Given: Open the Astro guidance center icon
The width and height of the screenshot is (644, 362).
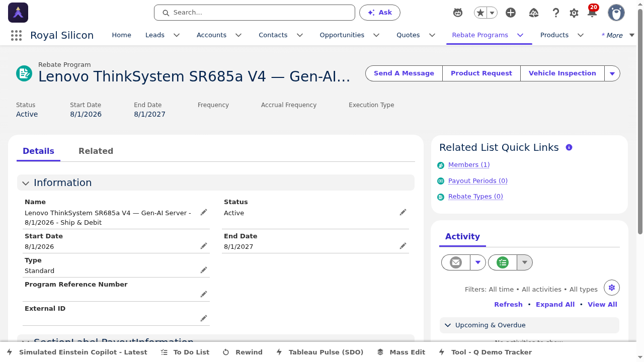Looking at the screenshot, I should coord(458,13).
